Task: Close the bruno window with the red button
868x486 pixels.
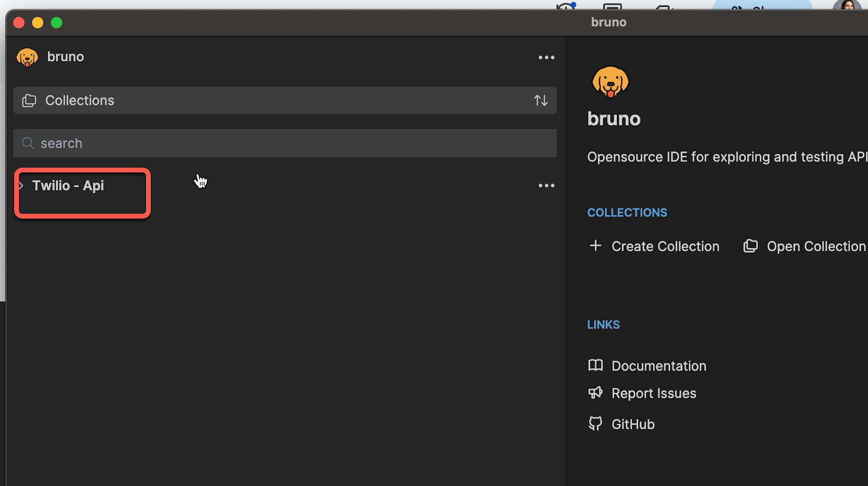Action: (x=19, y=23)
